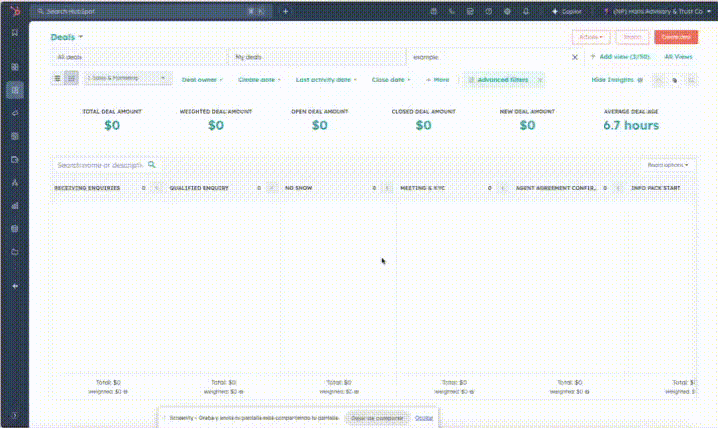Viewport: 718px width, 428px height.
Task: Click the HubSpot sprocket logo
Action: coord(14,11)
